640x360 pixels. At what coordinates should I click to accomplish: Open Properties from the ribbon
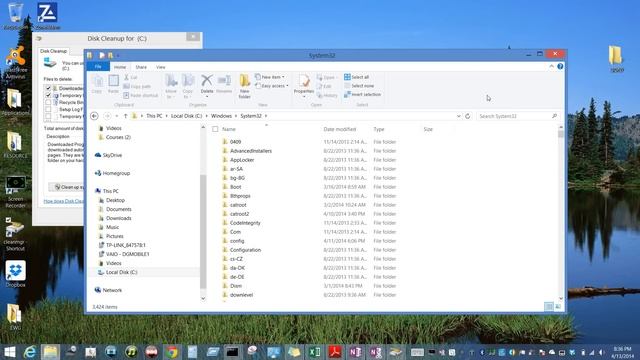(304, 80)
